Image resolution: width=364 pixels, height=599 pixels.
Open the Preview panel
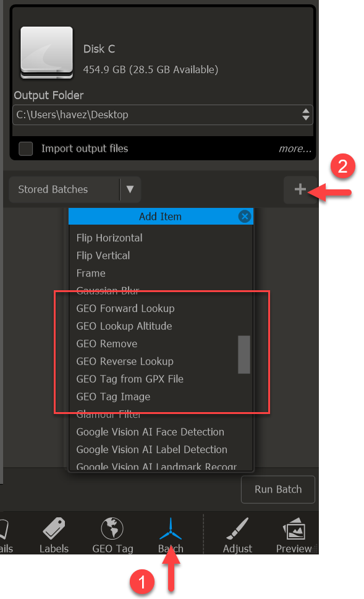pos(294,535)
